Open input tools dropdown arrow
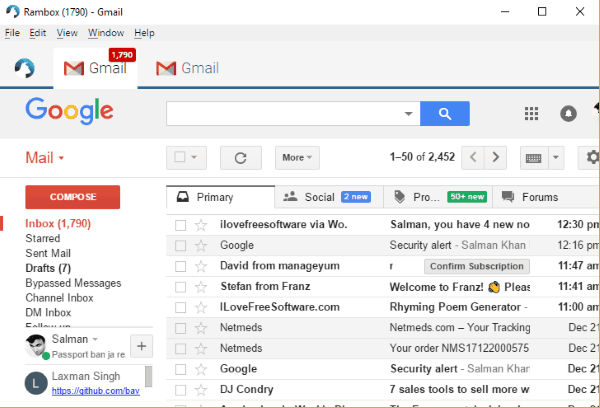 pos(556,157)
